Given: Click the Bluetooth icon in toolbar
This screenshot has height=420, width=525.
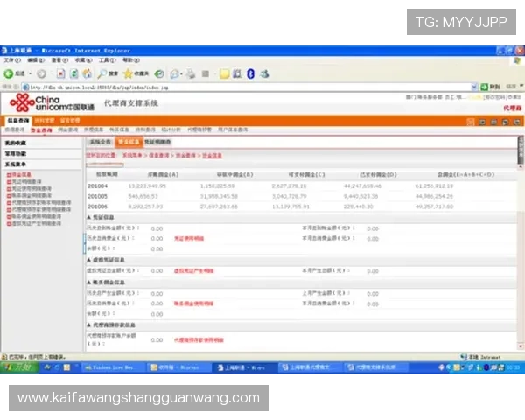Looking at the screenshot, I should 250,74.
